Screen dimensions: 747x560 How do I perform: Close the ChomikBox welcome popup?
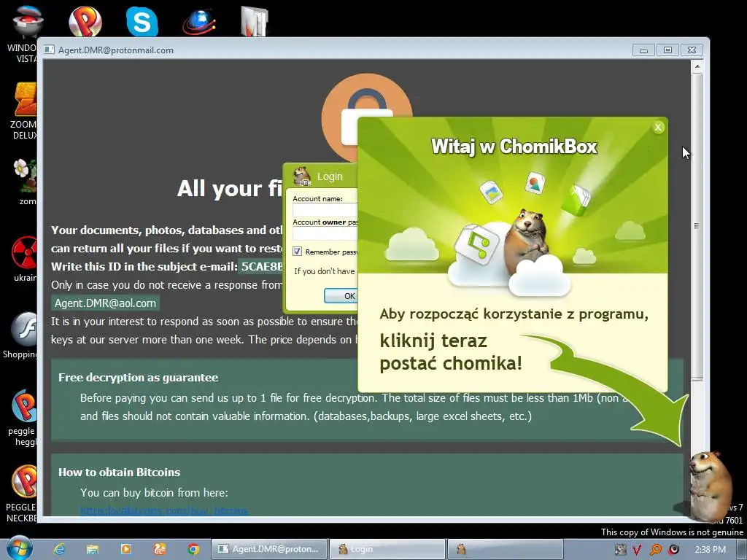[658, 127]
